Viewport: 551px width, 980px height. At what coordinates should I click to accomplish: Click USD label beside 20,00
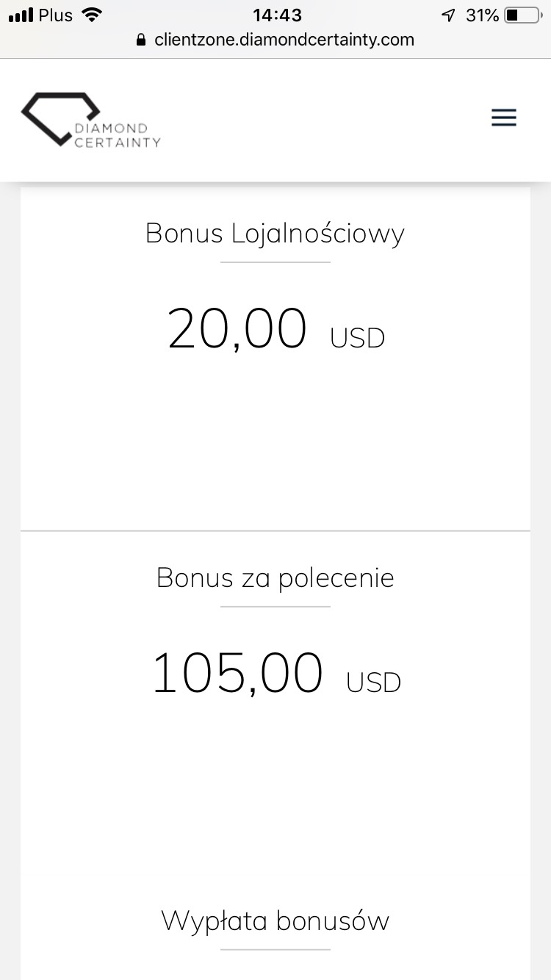[x=358, y=338]
